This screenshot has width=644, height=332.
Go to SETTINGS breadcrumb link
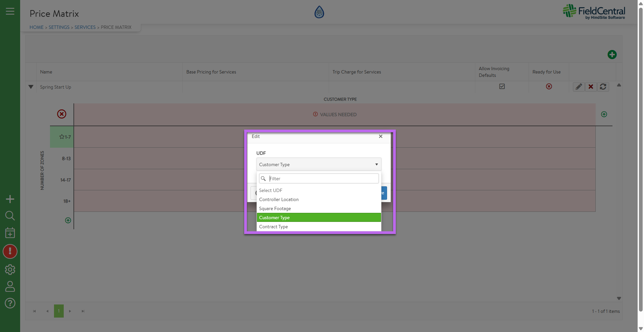pyautogui.click(x=59, y=27)
